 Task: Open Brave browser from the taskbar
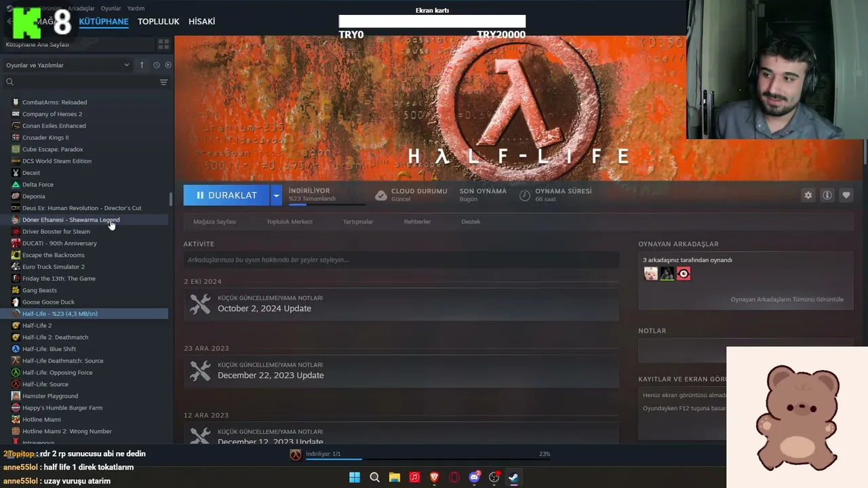coord(434,477)
